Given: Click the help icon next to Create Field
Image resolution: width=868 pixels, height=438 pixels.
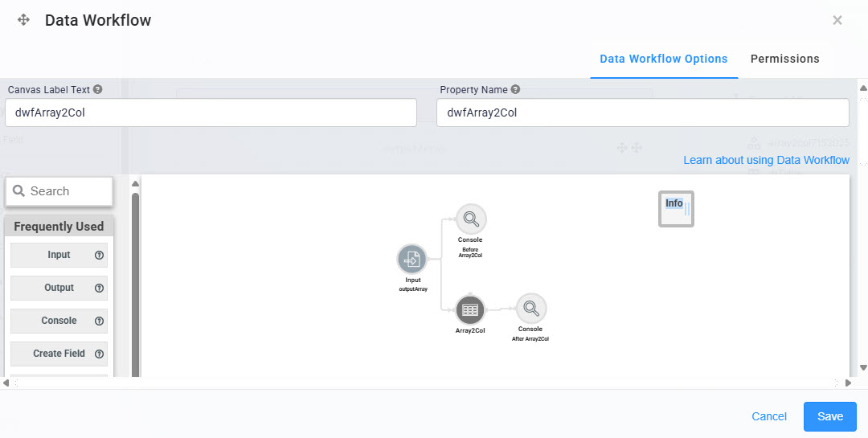Looking at the screenshot, I should tap(99, 354).
